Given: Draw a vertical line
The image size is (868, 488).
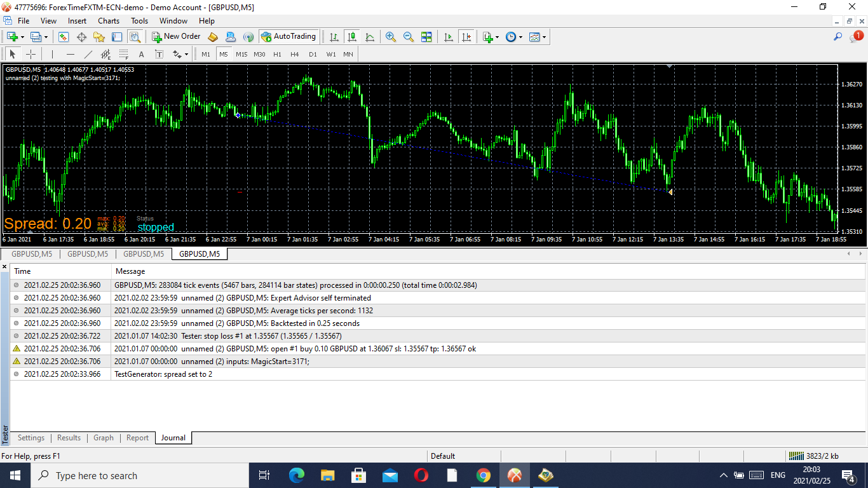Looking at the screenshot, I should (52, 54).
